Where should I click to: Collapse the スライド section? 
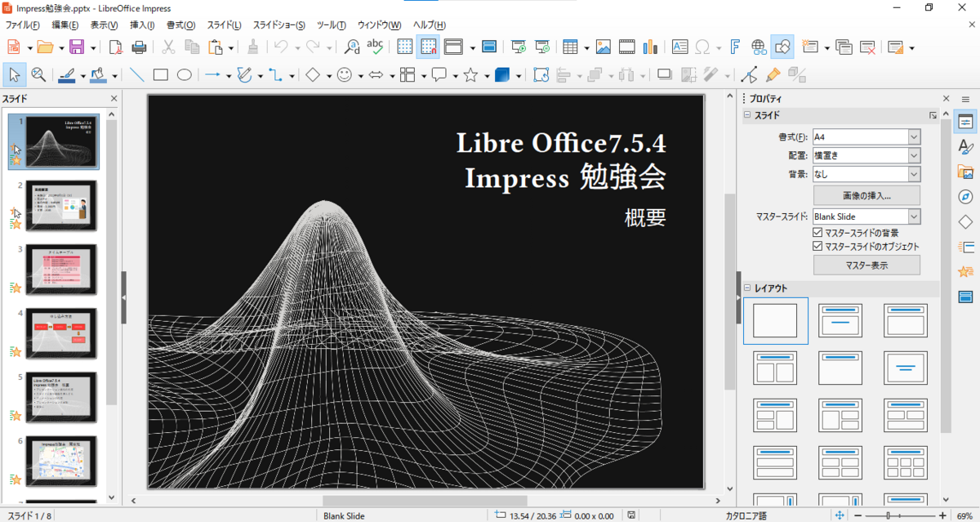point(747,115)
